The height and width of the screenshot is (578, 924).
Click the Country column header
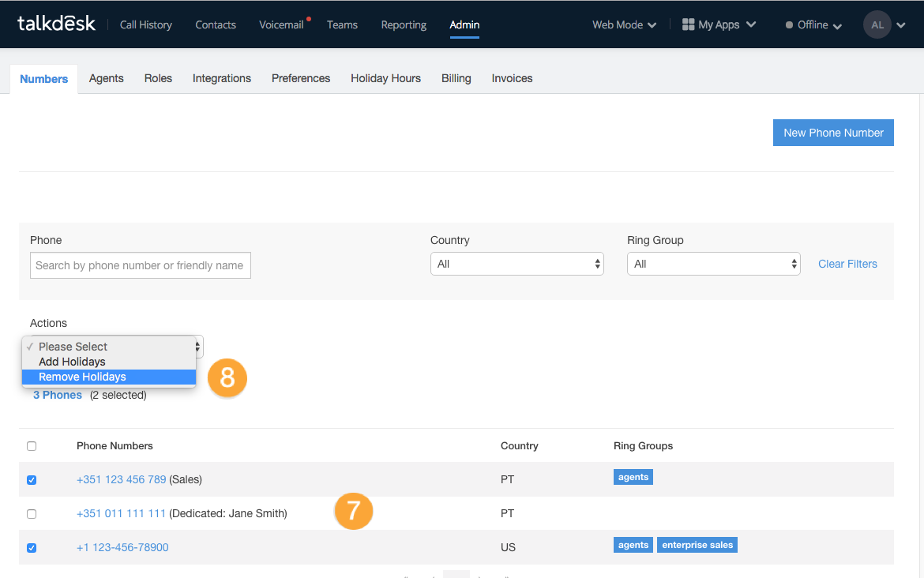(x=519, y=446)
